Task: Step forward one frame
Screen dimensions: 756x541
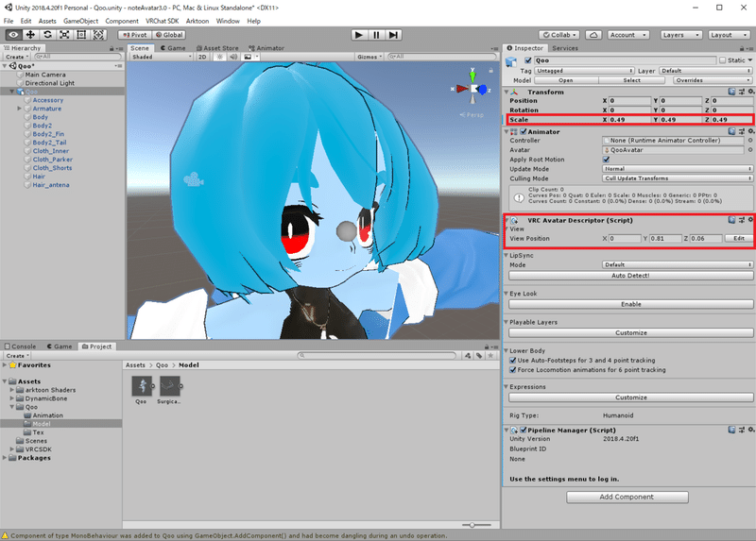Action: click(393, 35)
